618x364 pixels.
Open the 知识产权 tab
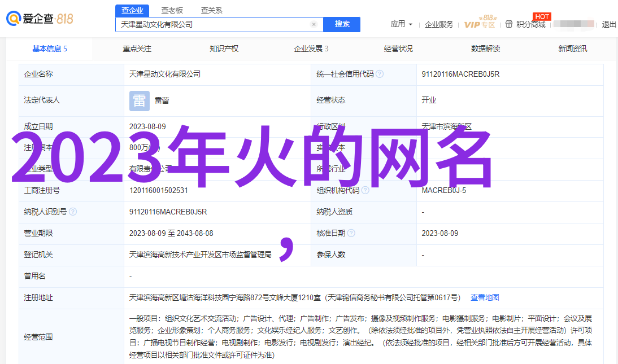point(224,49)
